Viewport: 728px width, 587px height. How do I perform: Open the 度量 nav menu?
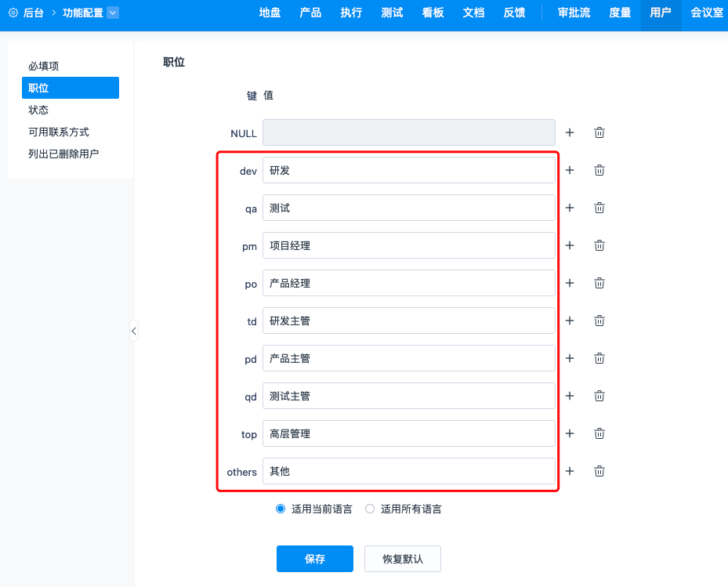621,13
